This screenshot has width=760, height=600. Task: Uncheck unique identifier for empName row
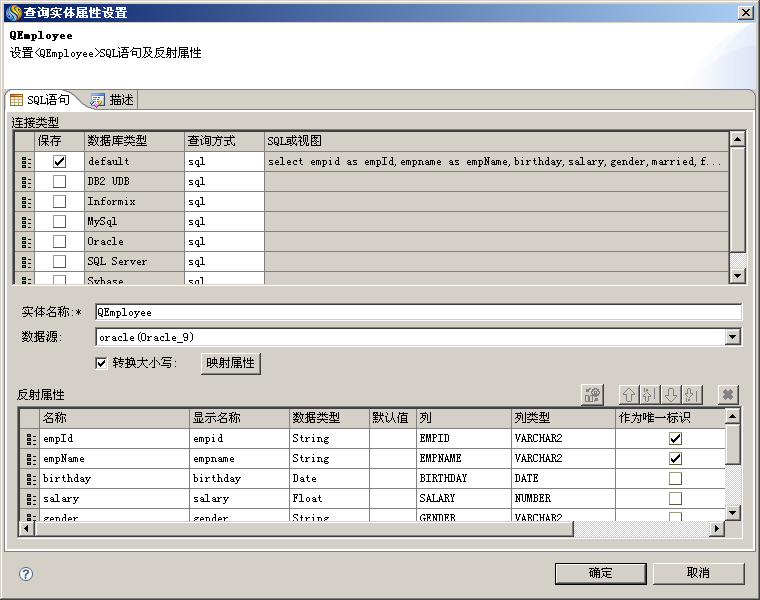point(675,458)
